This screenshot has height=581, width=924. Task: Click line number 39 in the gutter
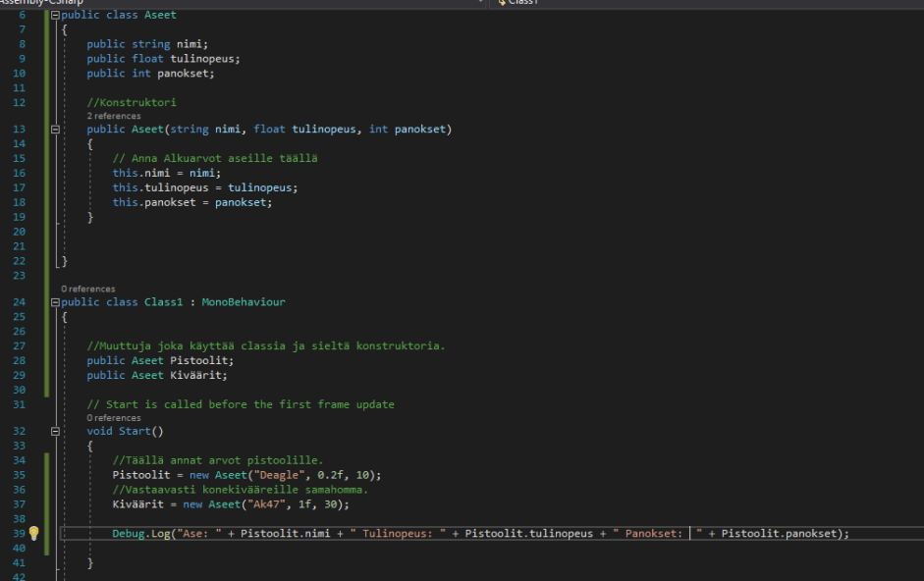19,533
